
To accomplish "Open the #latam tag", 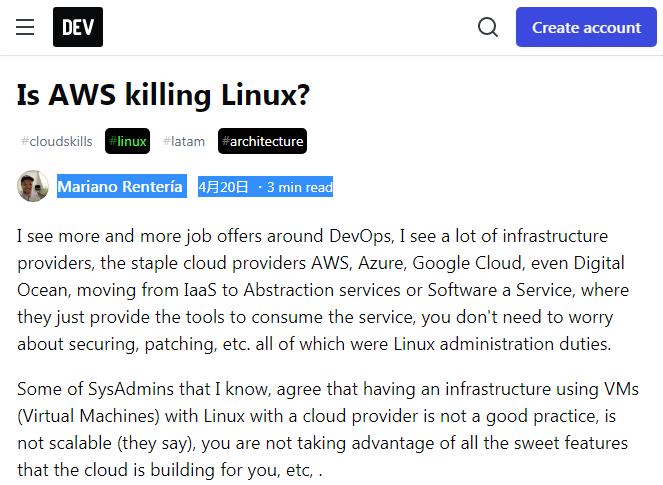I will tap(184, 141).
